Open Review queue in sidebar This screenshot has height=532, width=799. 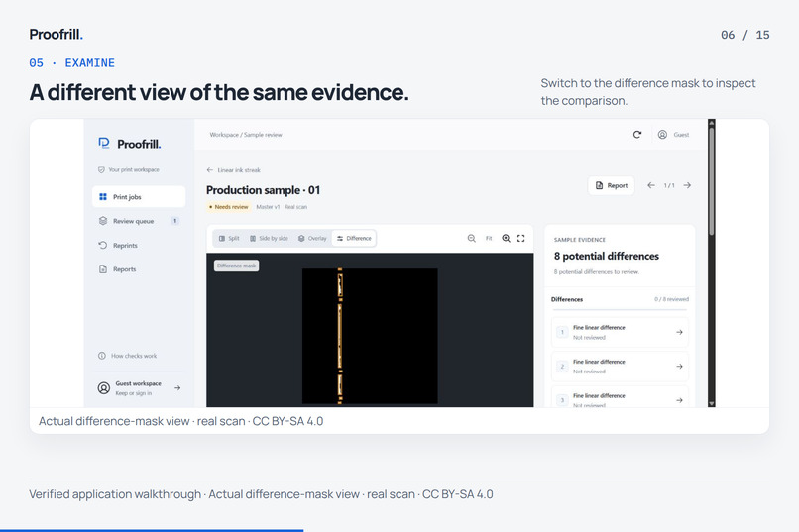[x=139, y=221]
